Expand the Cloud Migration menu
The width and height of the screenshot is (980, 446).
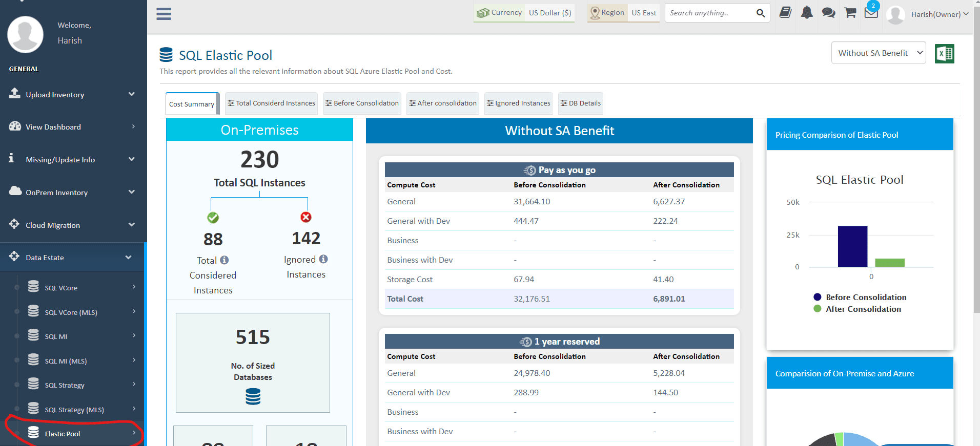[73, 225]
